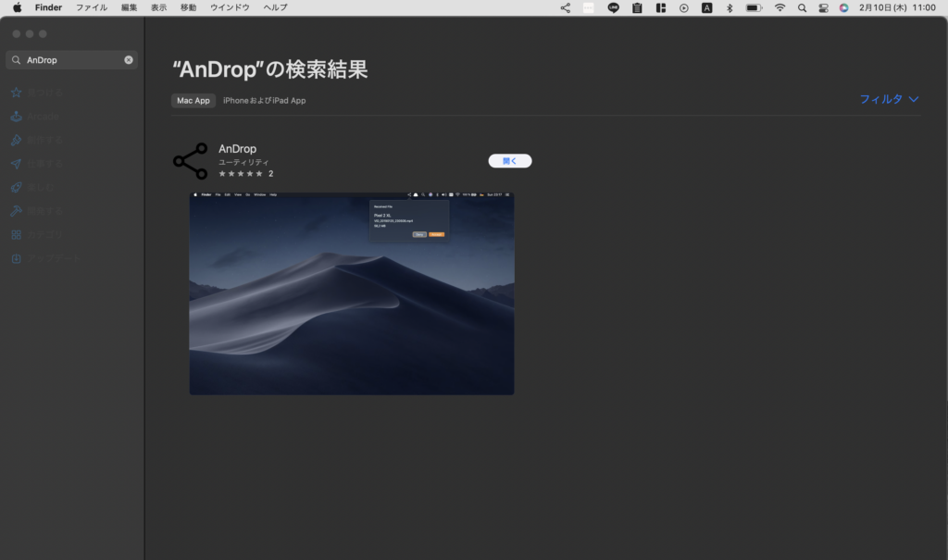948x560 pixels.
Task: Open the clipboard manager menu bar icon
Action: point(637,7)
